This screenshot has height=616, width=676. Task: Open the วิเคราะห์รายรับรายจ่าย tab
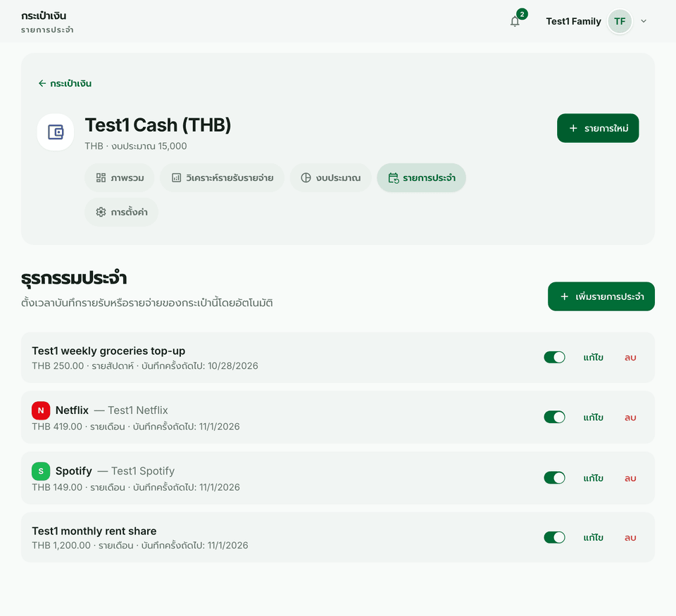[x=222, y=177]
